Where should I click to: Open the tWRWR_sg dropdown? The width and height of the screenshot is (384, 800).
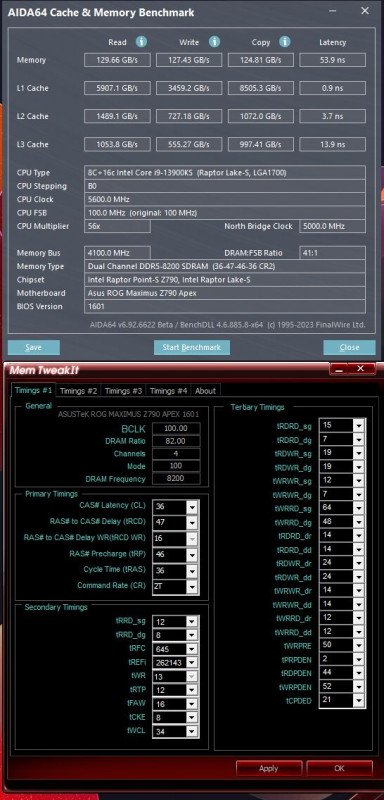coord(359,480)
